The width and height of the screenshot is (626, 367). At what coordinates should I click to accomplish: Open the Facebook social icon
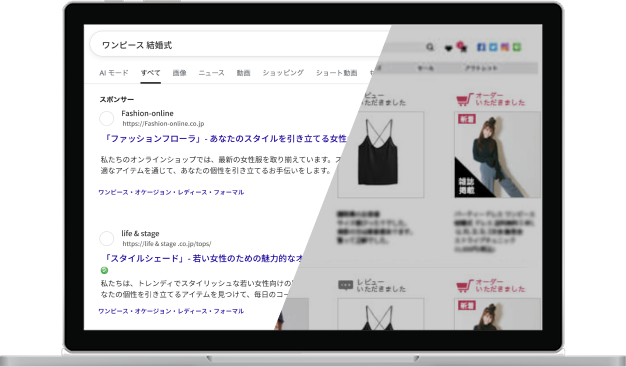tap(481, 47)
